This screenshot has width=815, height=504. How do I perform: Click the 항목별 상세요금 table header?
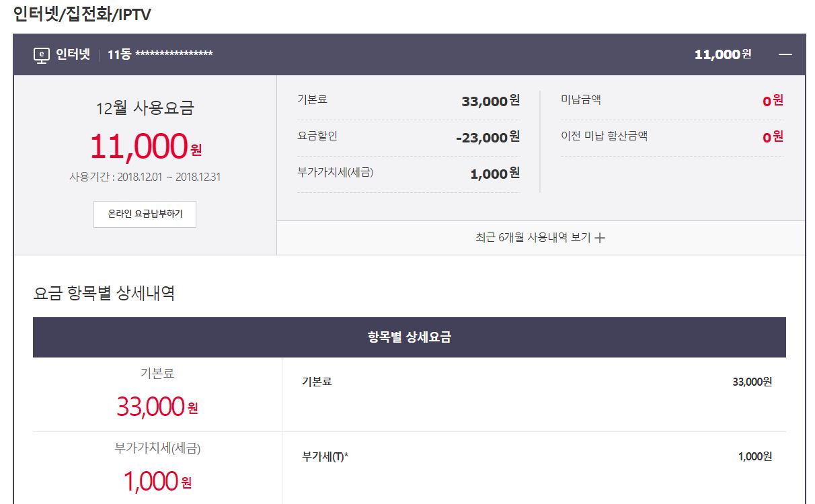[x=409, y=337]
